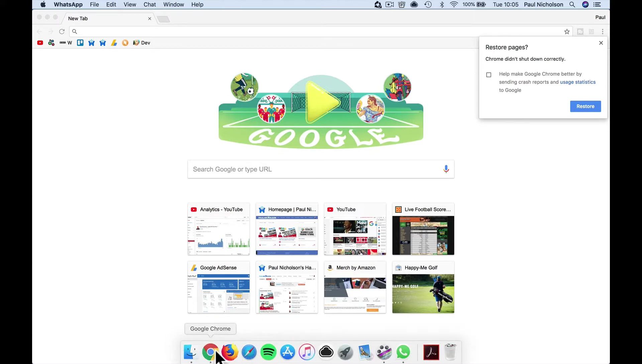The width and height of the screenshot is (642, 364).
Task: Start voice search with the microphone icon
Action: click(x=446, y=169)
